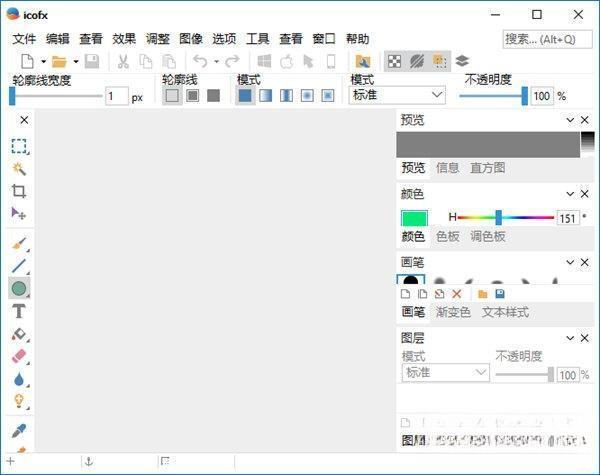Open the 图像 menu
The image size is (600, 475).
(191, 39)
